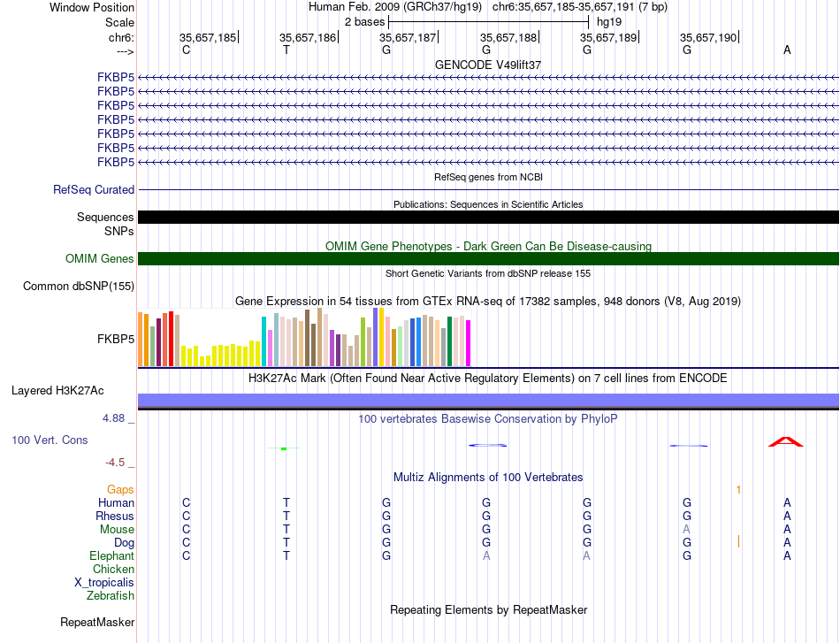Viewport: 840px width, 643px height.
Task: Click the Zebrafish species label
Action: tap(111, 596)
